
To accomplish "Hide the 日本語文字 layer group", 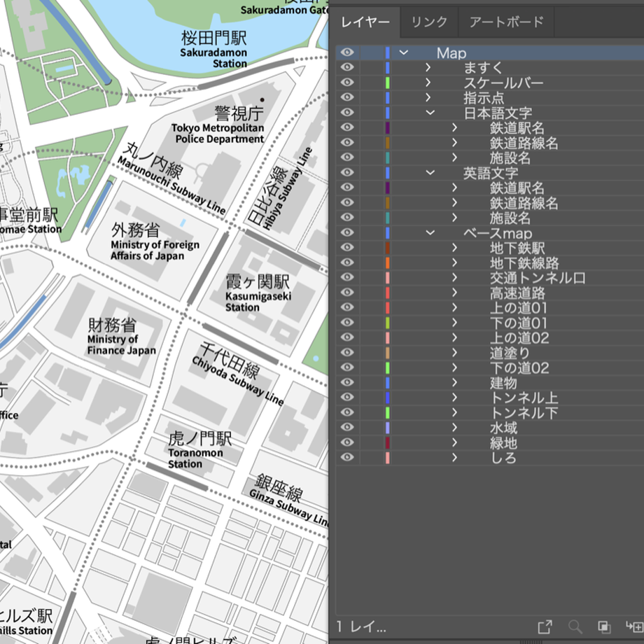I will click(347, 113).
